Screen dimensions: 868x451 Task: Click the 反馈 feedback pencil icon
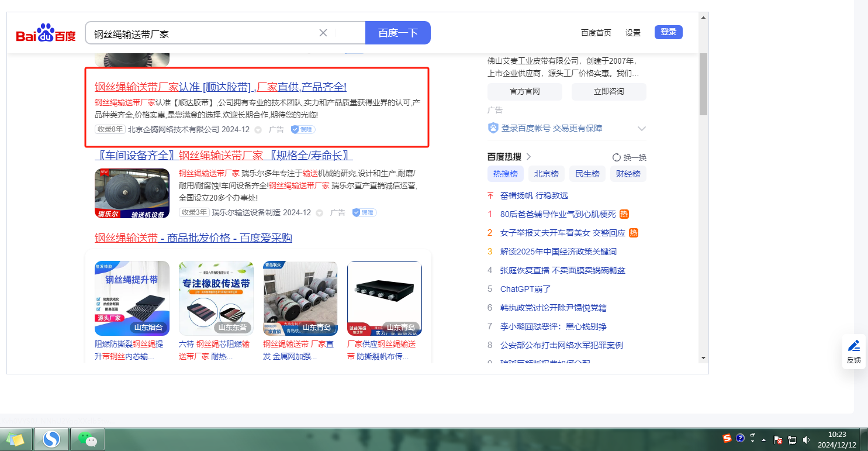pyautogui.click(x=854, y=346)
